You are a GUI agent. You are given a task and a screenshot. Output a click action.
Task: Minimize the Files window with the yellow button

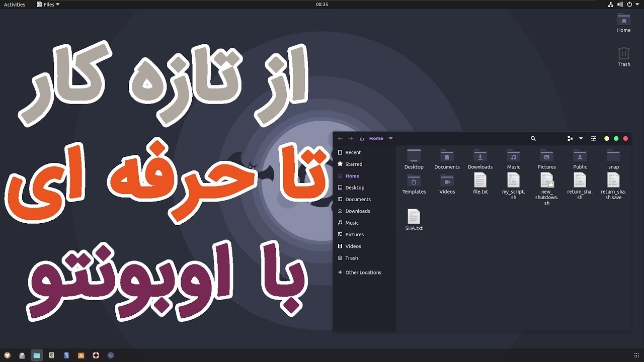pos(607,138)
